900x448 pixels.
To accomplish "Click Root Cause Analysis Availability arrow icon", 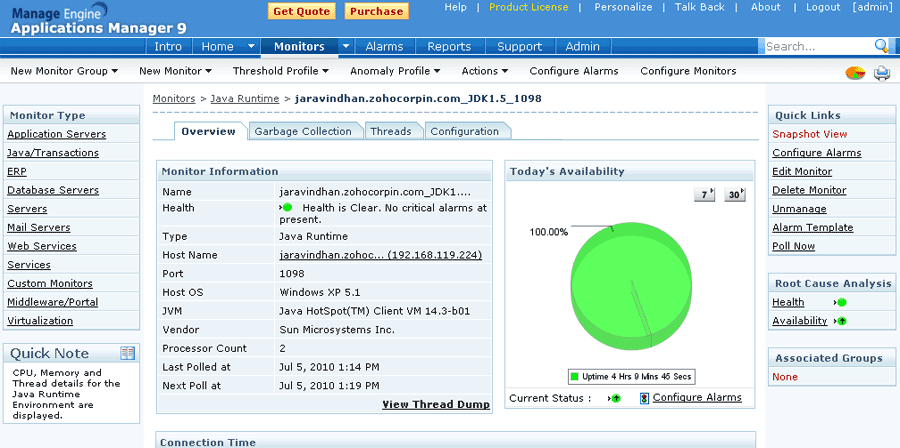I will 841,321.
